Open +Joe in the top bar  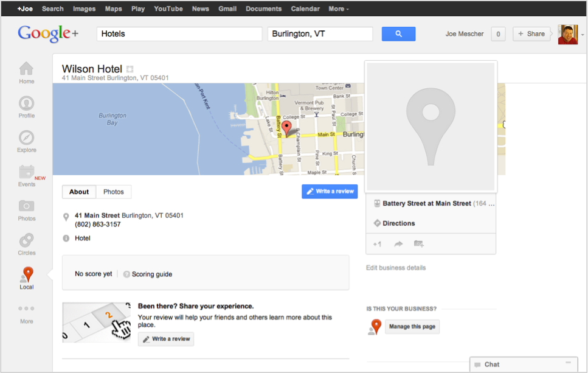click(25, 9)
